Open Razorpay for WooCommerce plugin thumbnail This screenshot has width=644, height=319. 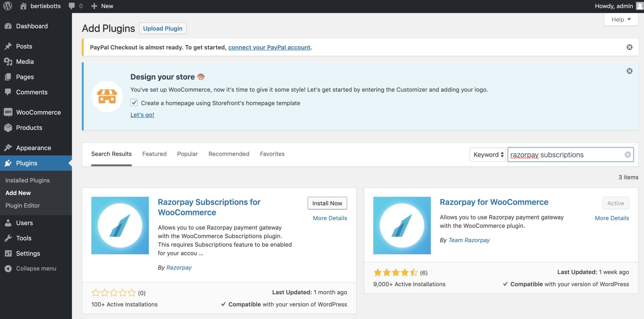[402, 226]
